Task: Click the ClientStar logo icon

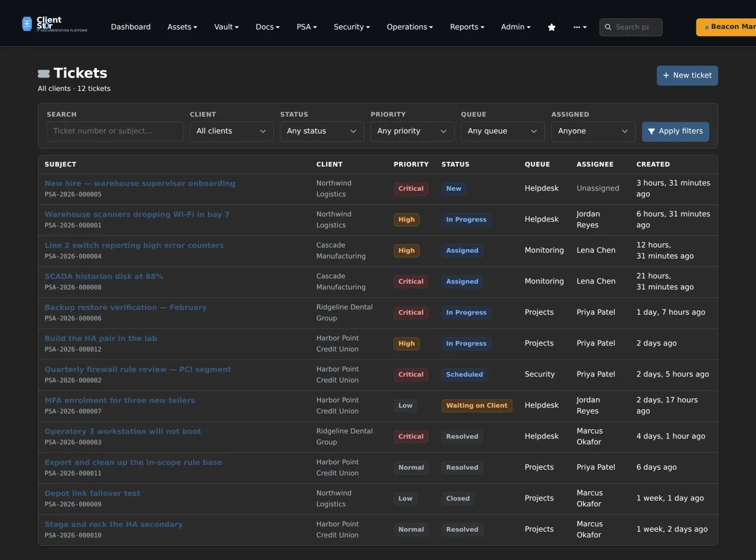Action: (27, 24)
